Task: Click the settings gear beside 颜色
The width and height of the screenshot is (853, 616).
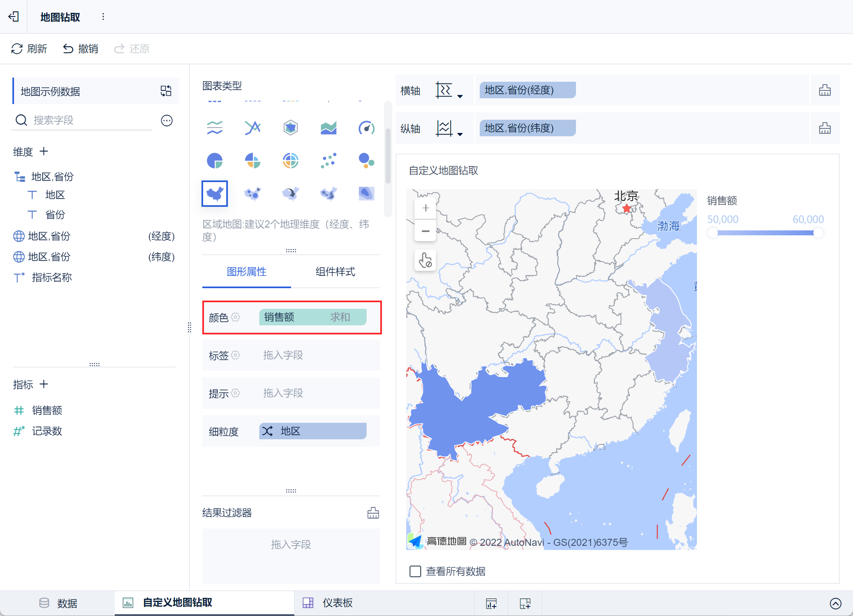Action: (235, 317)
